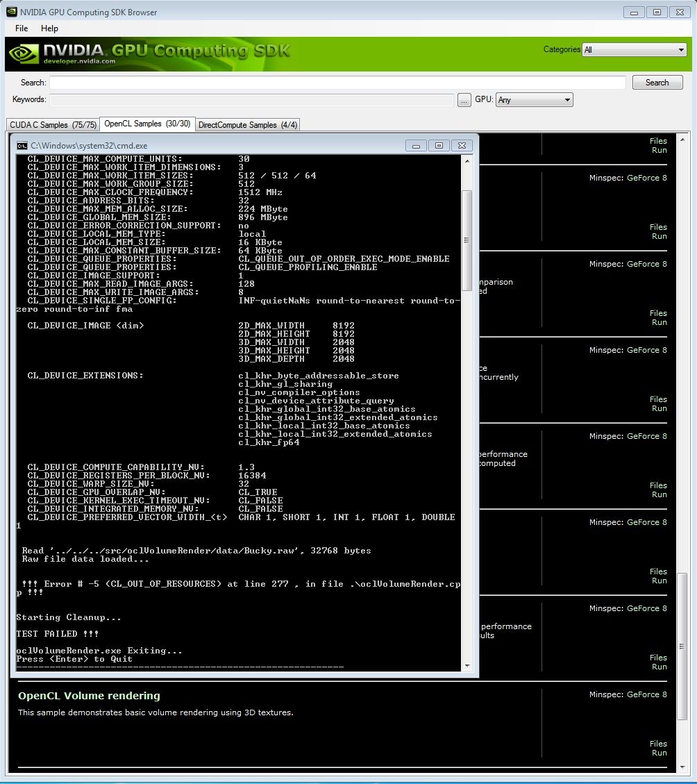This screenshot has width=697, height=784.
Task: Click the sample list scrollbar up arrow
Action: tap(682, 139)
